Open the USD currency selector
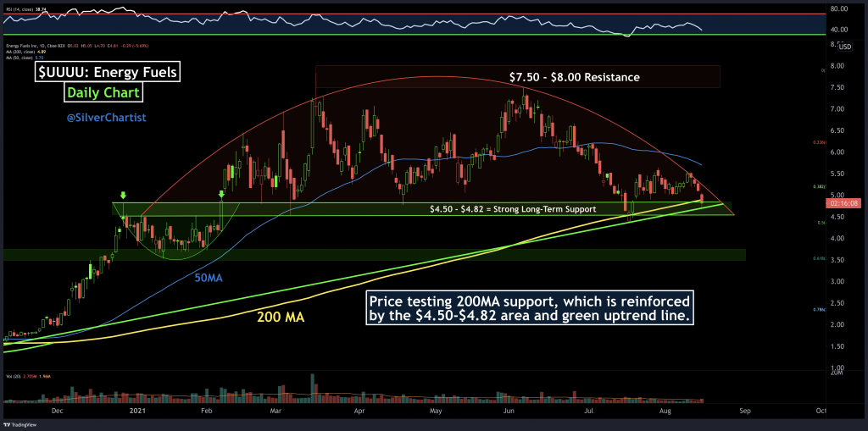 (x=845, y=47)
